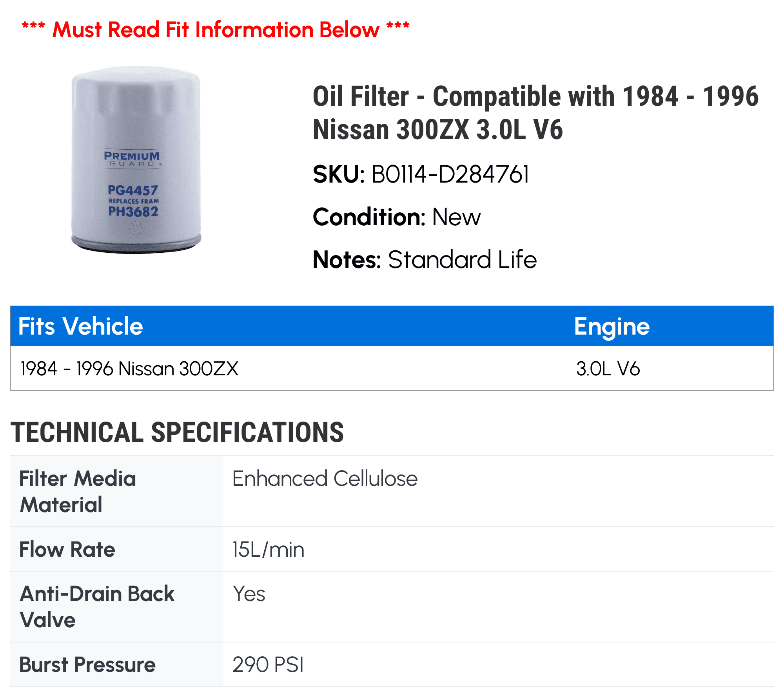
Task: Click the PH3682 Fram replacement number
Action: pyautogui.click(x=133, y=212)
